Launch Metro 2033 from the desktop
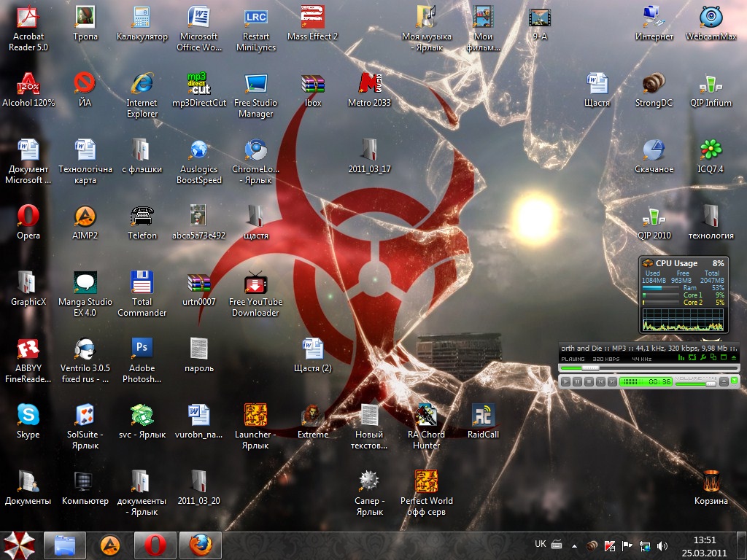This screenshot has height=560, width=747. [x=369, y=85]
